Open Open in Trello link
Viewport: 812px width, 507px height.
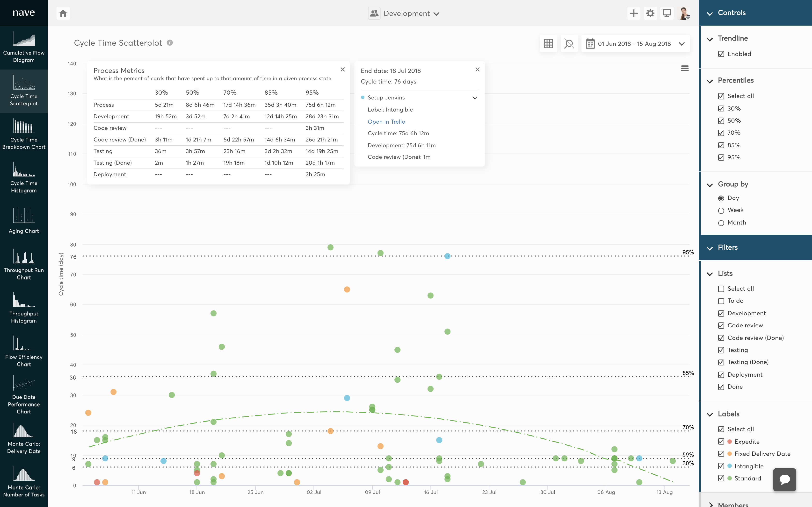point(386,121)
